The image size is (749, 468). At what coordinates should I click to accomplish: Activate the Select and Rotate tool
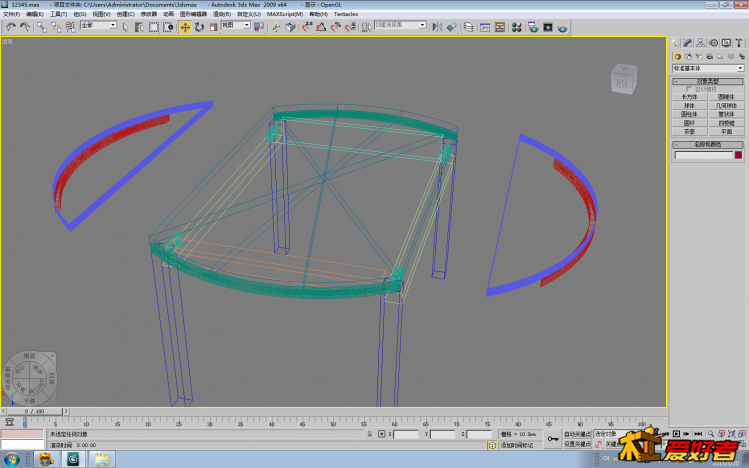199,27
